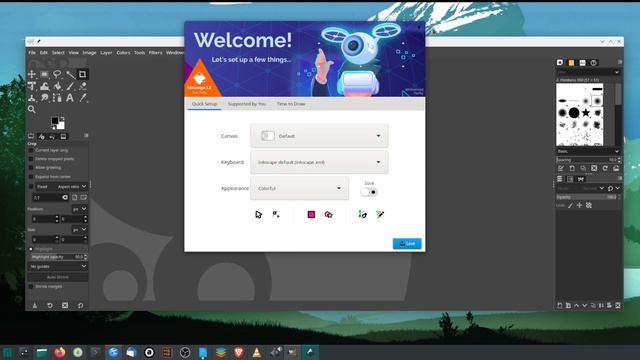Image resolution: width=640 pixels, height=360 pixels.
Task: Select the Text tool
Action: [x=70, y=98]
